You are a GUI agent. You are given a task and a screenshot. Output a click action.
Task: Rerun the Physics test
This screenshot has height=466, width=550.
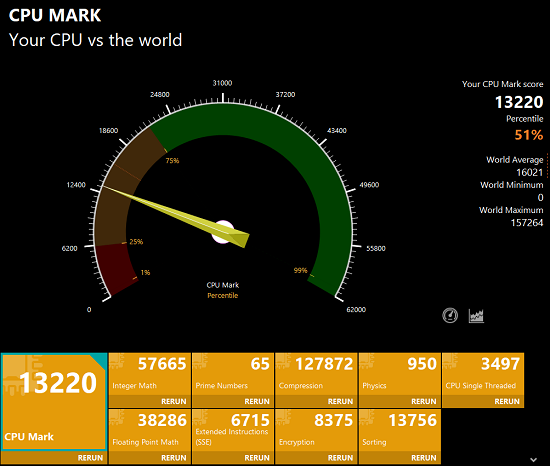click(424, 401)
